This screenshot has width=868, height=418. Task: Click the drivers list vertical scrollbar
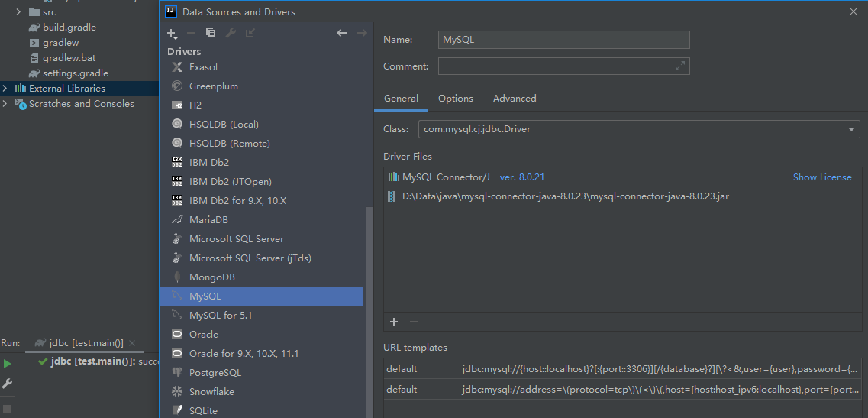[368, 312]
